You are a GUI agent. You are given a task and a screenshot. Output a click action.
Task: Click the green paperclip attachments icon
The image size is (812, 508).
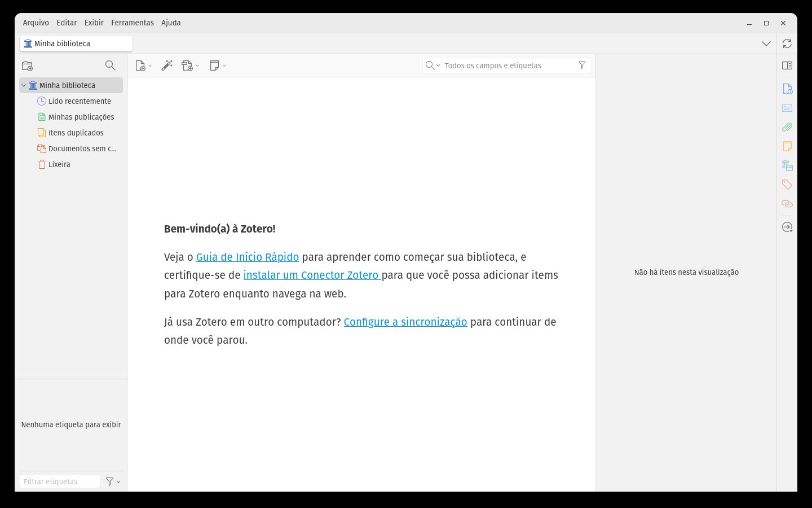click(x=787, y=127)
